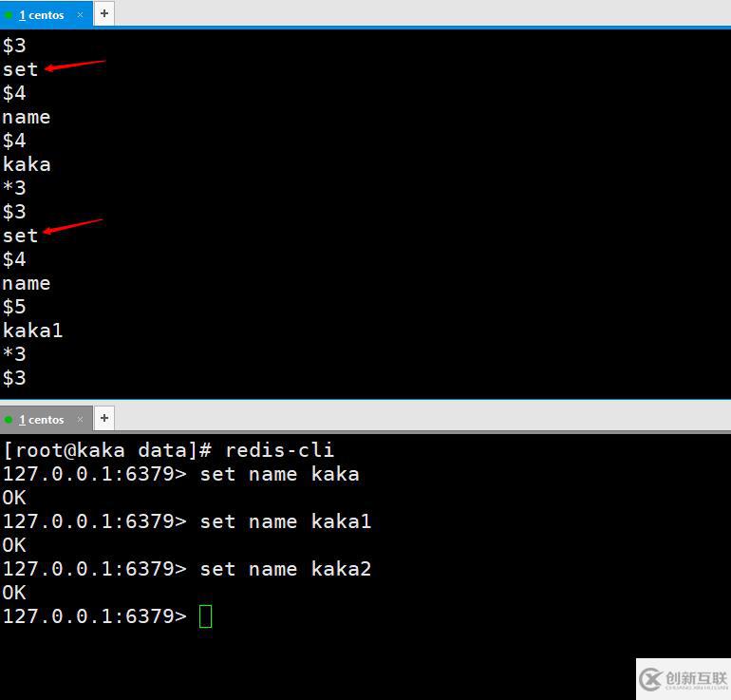Focus the cursor at the empty redis prompt
The height and width of the screenshot is (700, 731).
click(206, 616)
